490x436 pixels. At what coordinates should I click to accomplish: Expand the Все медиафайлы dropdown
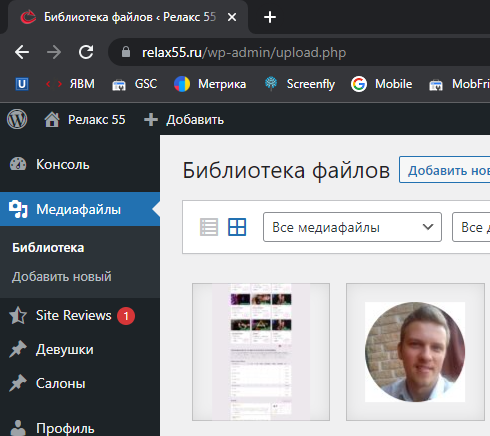click(x=352, y=227)
